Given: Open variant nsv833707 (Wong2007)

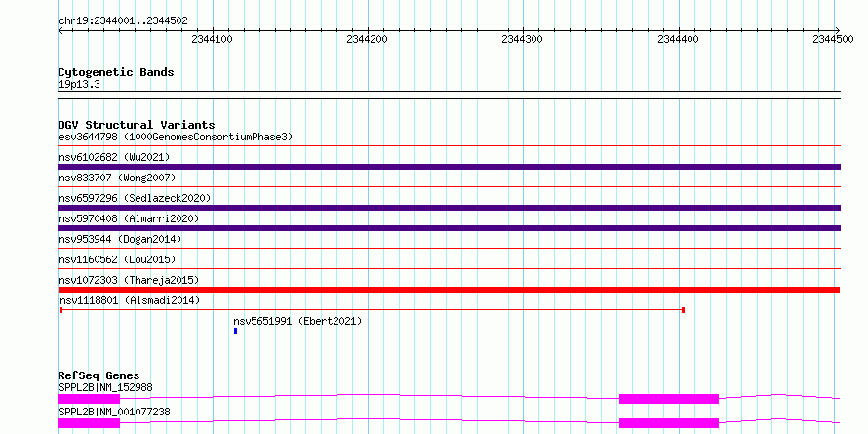Looking at the screenshot, I should point(117,178).
